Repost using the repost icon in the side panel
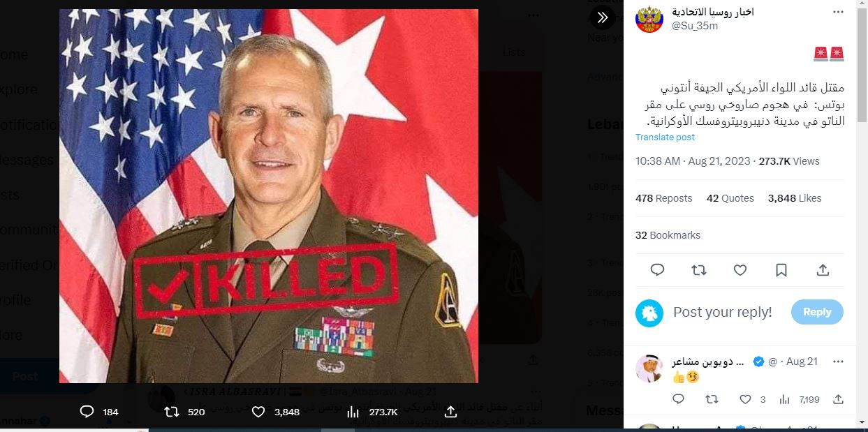868x432 pixels. point(698,270)
